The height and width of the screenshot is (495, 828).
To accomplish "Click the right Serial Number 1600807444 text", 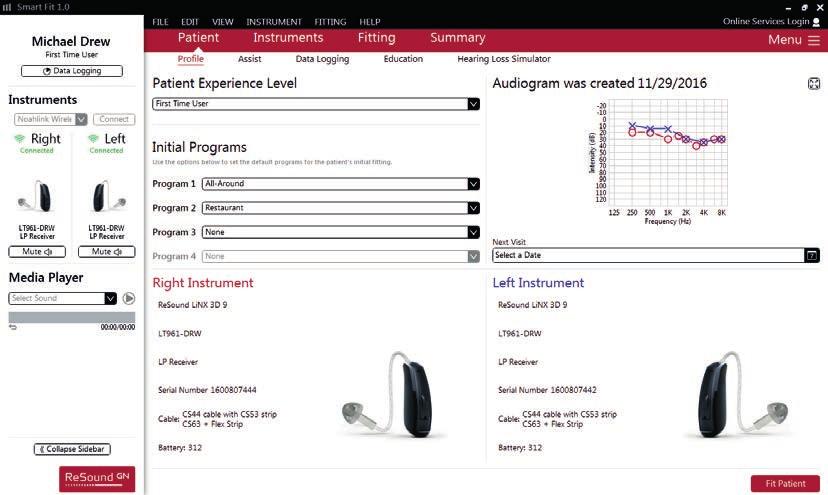I will click(207, 390).
